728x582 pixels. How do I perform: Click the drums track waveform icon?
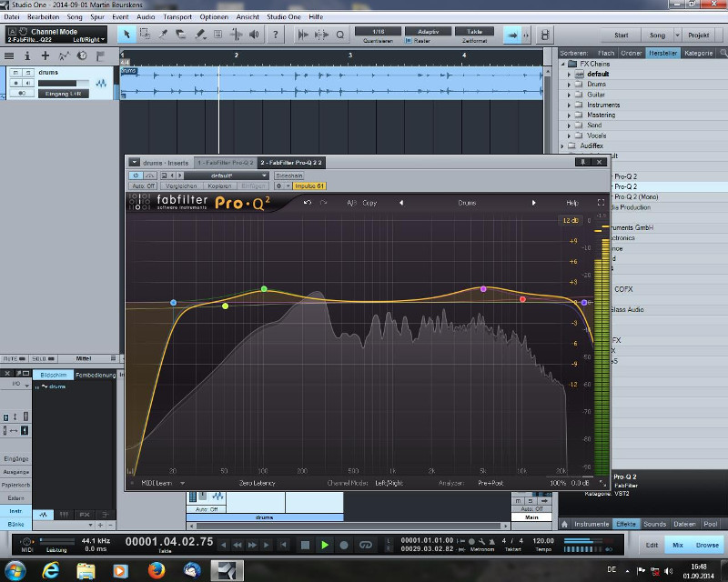click(x=101, y=84)
